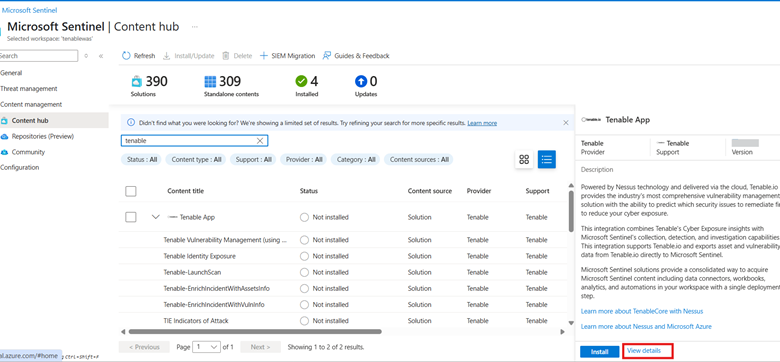Open the Provider : All filter
The image size is (780, 362).
(x=303, y=160)
